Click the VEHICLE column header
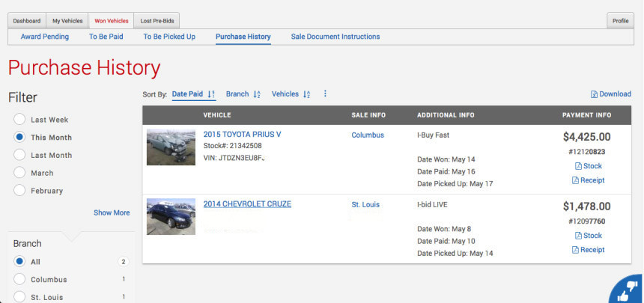The width and height of the screenshot is (644, 303). point(217,115)
